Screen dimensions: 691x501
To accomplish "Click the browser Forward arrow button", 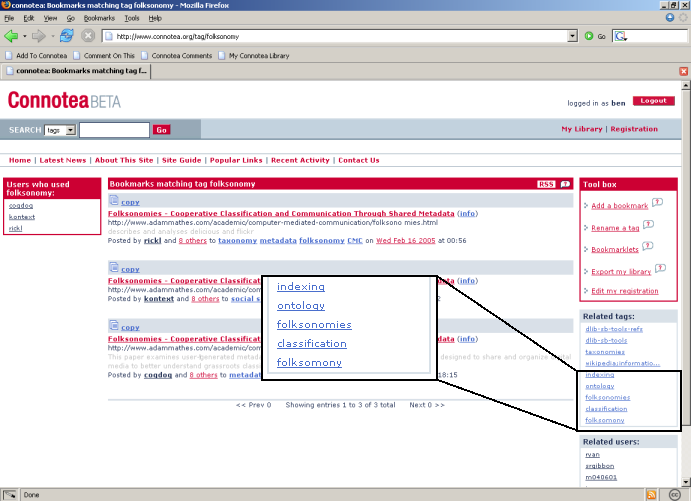I will point(39,36).
